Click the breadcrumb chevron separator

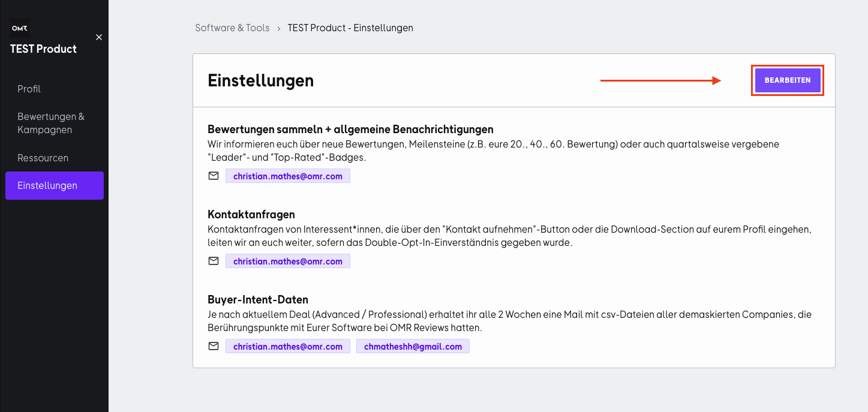279,28
